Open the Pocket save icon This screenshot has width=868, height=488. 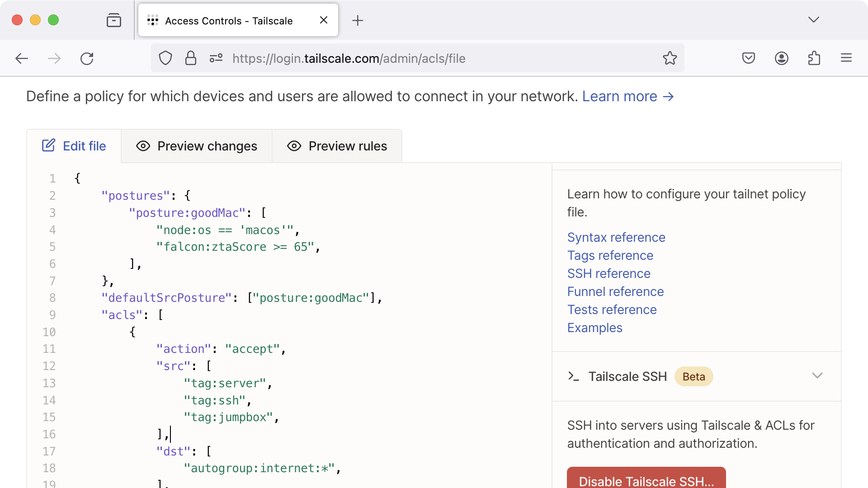(x=749, y=58)
